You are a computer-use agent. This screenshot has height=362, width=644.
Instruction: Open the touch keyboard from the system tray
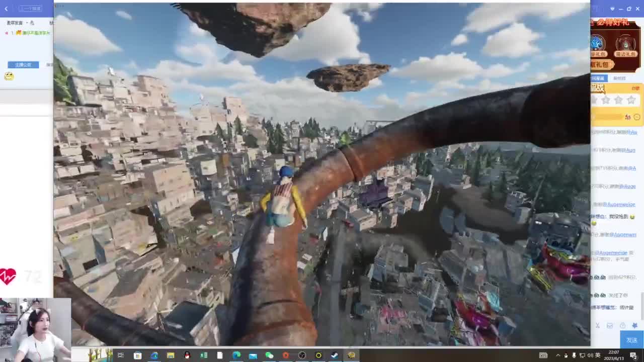pyautogui.click(x=543, y=355)
